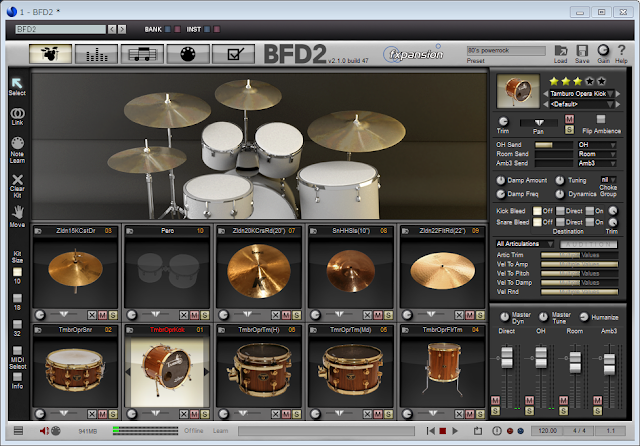Viewport: 640px width, 446px height.
Task: Open the Grooves page tab
Action: 142,53
